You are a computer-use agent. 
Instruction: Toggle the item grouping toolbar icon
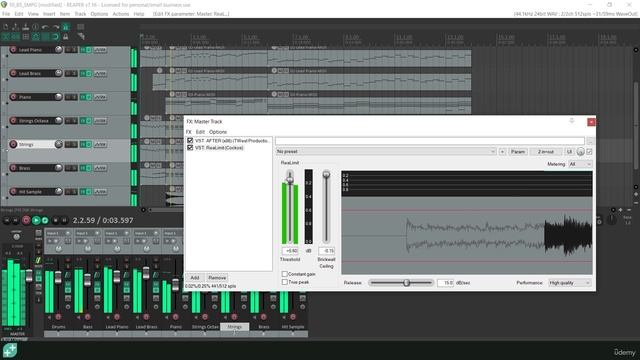[x=16, y=37]
